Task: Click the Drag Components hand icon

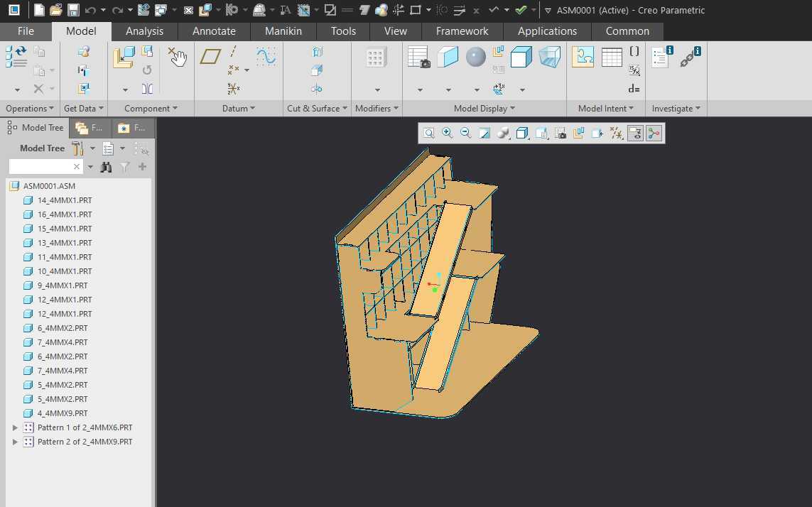Action: (x=178, y=56)
